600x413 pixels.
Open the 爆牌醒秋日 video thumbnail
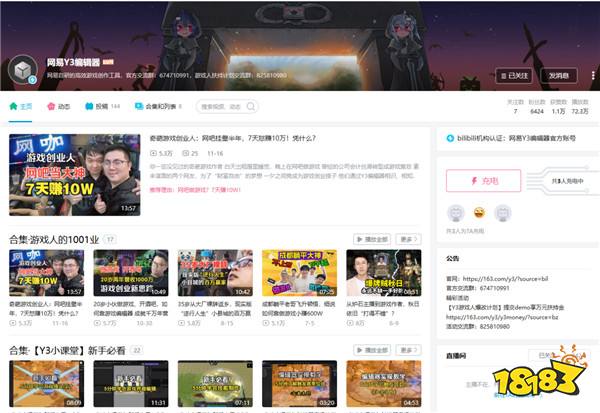pyautogui.click(x=384, y=273)
